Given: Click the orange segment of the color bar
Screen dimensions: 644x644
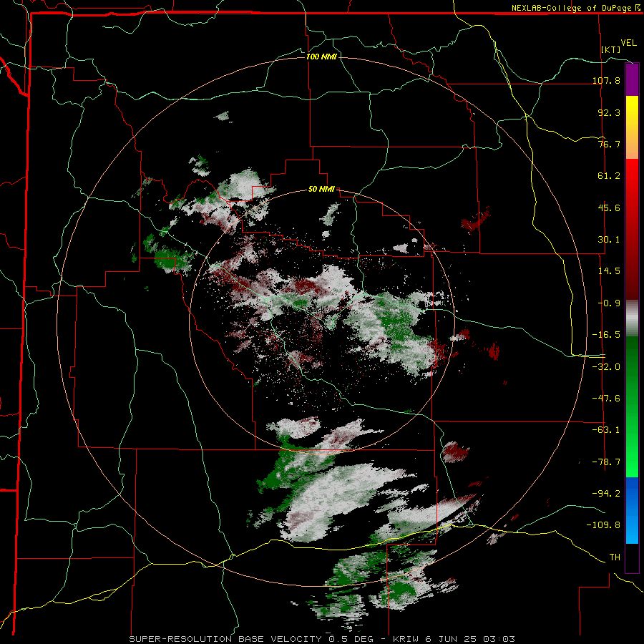Looking at the screenshot, I should point(632,144).
